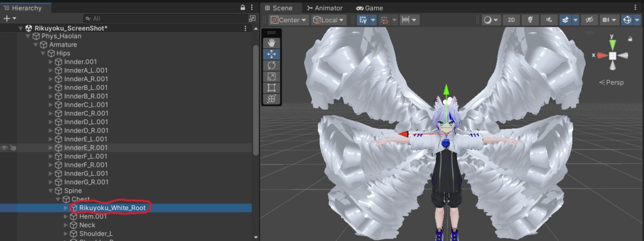Select the Move tool in Scene toolbar

[x=272, y=54]
